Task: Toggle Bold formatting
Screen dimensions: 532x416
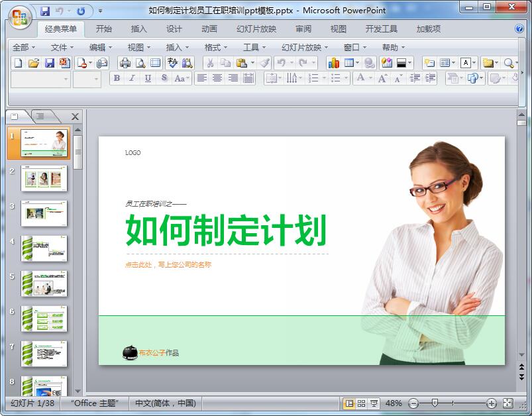Action: coord(117,78)
